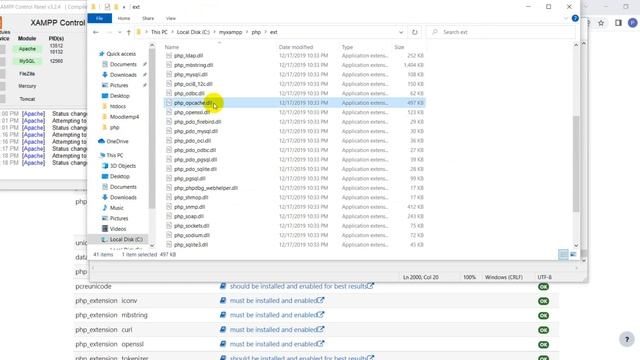Open the browser side panel icon
Viewport: 640px width, 360px height.
pyautogui.click(x=618, y=23)
